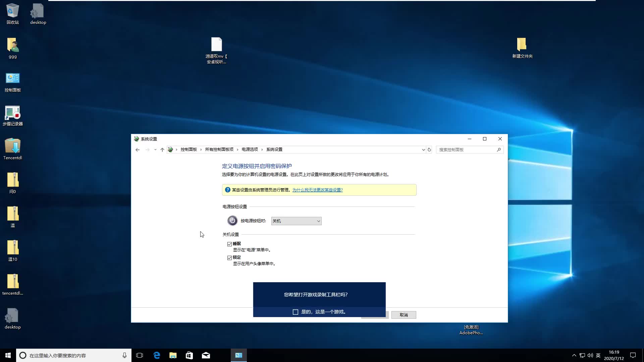This screenshot has height=362, width=644.
Task: Open the top desktop settings file icon
Action: (38, 13)
